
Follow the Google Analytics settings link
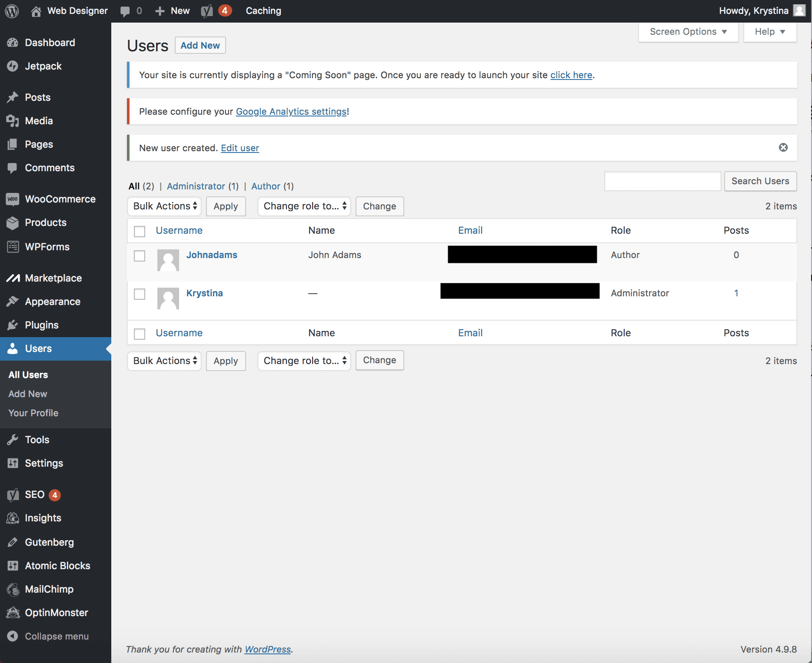coord(291,112)
